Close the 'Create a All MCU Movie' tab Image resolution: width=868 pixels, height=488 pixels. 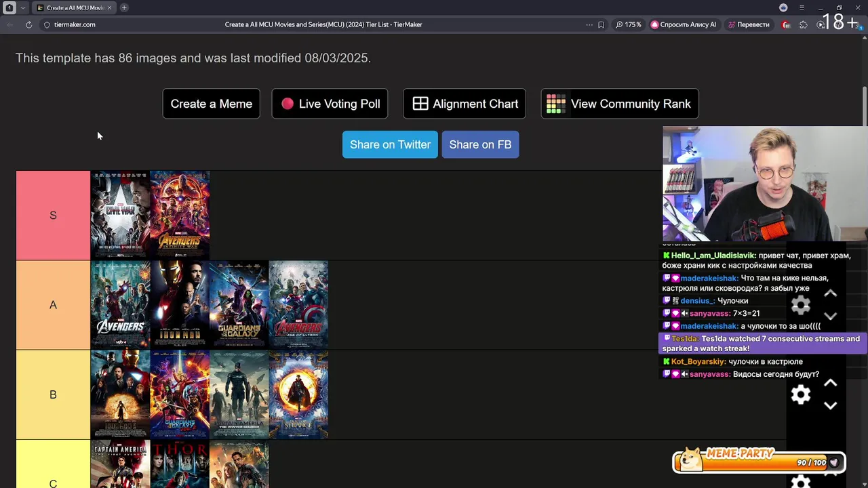coord(109,7)
